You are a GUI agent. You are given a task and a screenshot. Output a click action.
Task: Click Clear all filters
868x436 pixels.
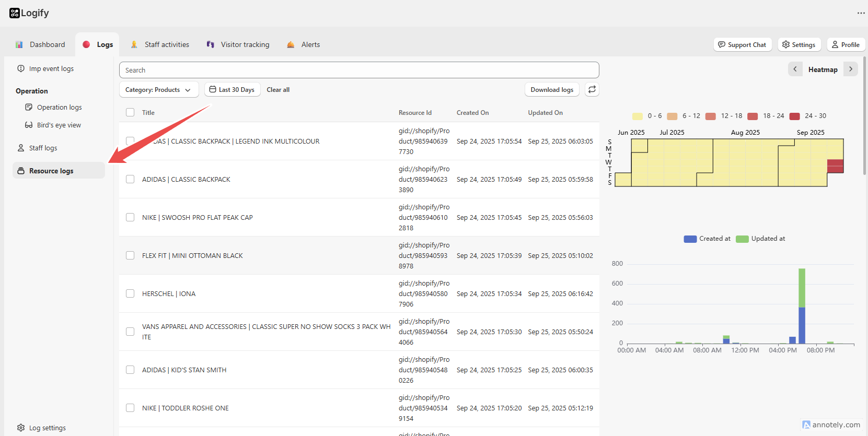click(278, 89)
